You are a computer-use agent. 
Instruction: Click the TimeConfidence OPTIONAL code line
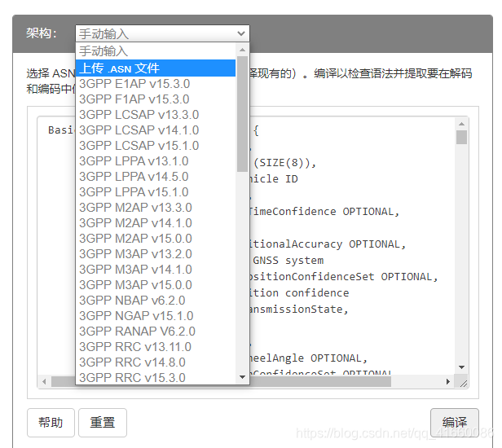[324, 212]
